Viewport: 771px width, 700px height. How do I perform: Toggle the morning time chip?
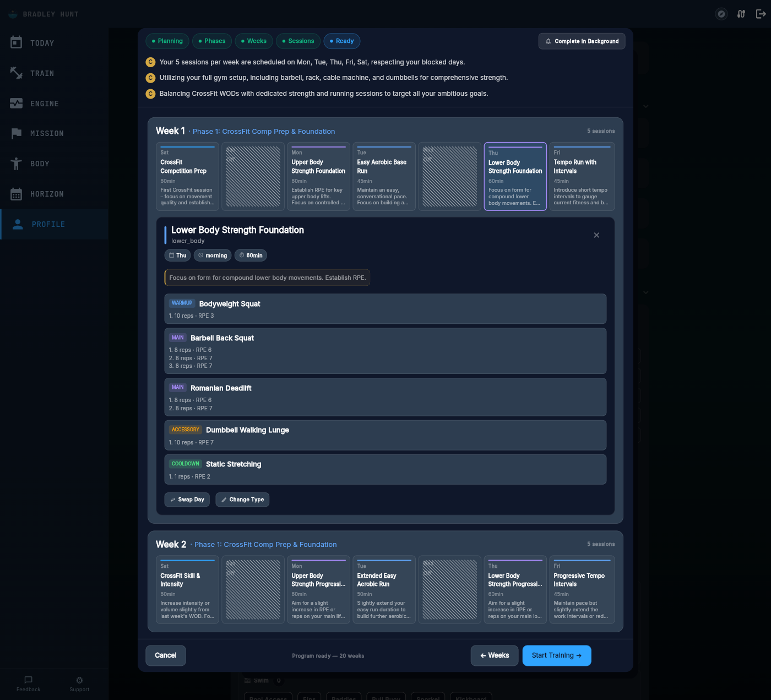pos(212,255)
